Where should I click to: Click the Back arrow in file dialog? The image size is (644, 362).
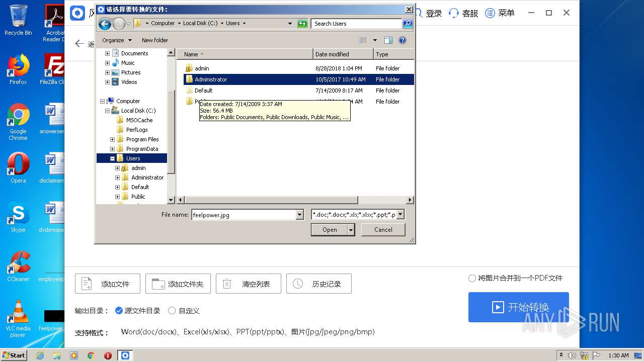pos(105,24)
